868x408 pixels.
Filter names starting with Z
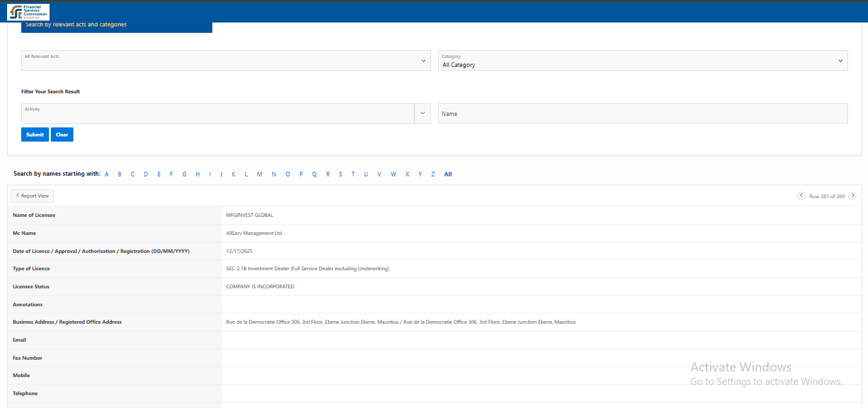433,174
